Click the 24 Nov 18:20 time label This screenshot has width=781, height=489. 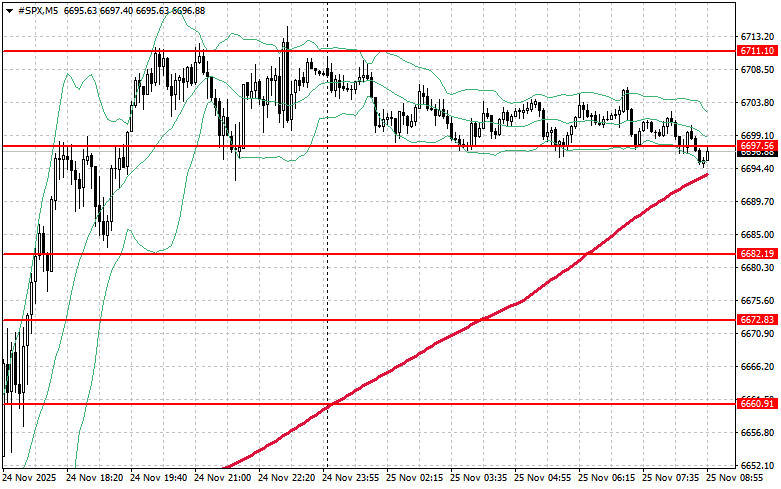click(96, 479)
